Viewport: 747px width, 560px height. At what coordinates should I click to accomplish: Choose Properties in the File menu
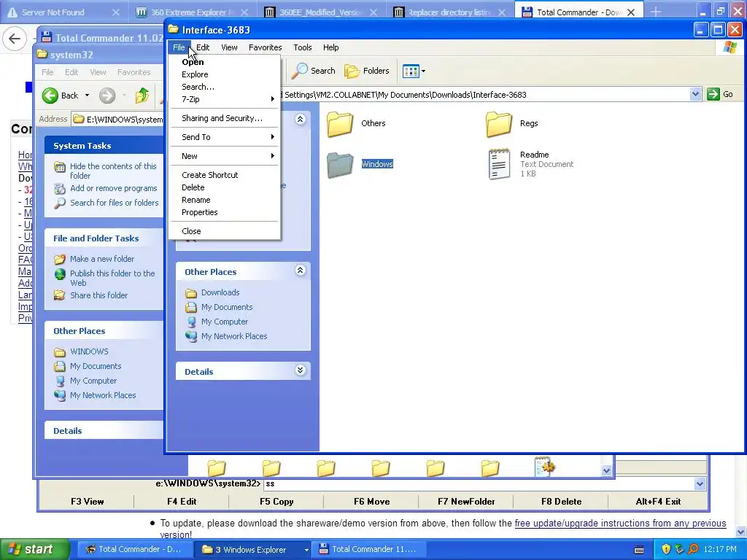[224, 212]
